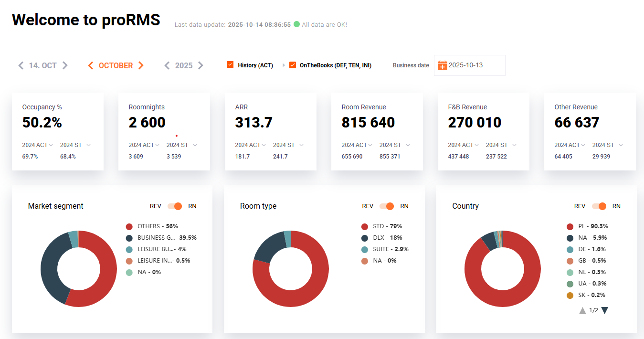Image resolution: width=644 pixels, height=339 pixels.
Task: Open 2024 ST dropdown in ARR card
Action: 301,145
